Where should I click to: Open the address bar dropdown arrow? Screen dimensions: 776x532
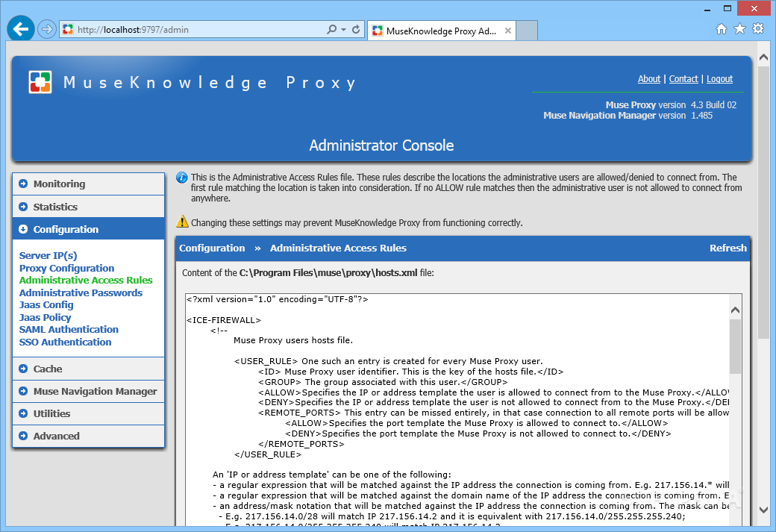tap(343, 30)
